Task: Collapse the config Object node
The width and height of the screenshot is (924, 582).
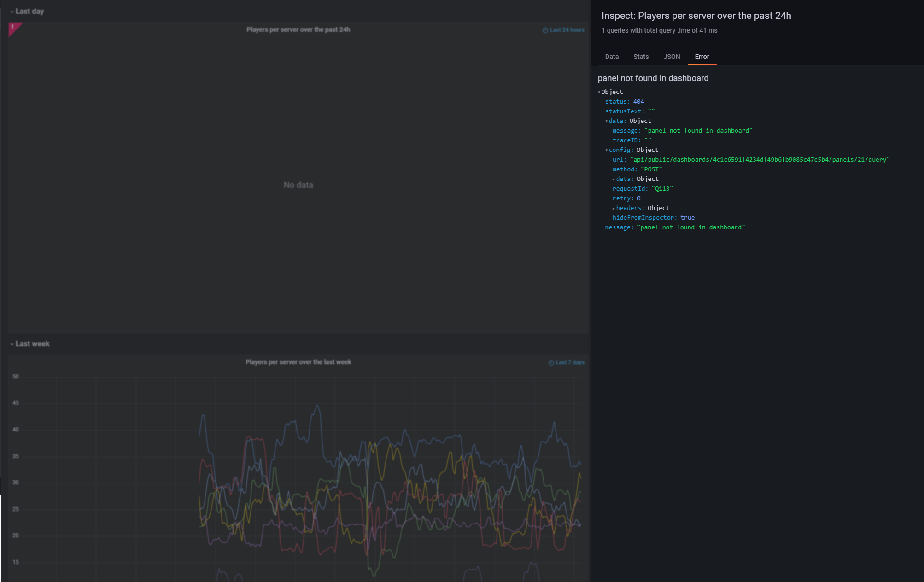Action: (x=607, y=150)
